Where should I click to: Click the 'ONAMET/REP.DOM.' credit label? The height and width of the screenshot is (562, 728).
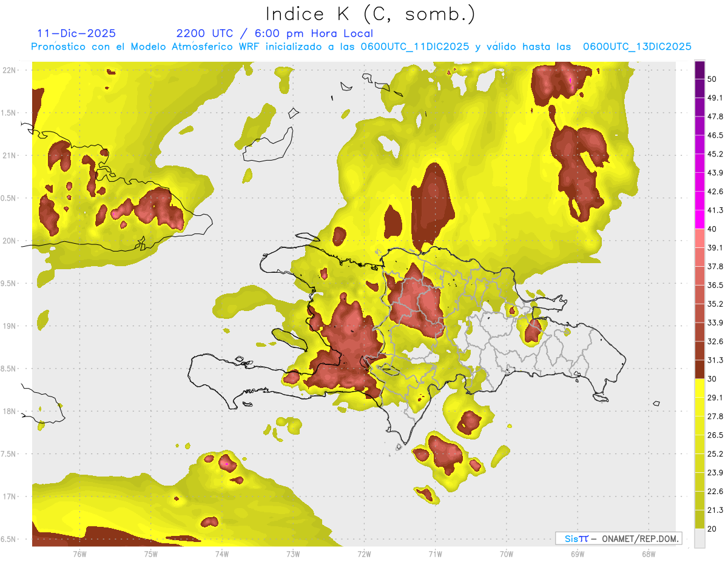point(640,538)
